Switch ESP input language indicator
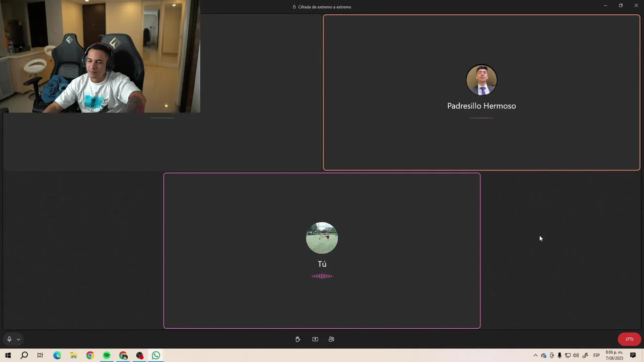 coord(596,355)
